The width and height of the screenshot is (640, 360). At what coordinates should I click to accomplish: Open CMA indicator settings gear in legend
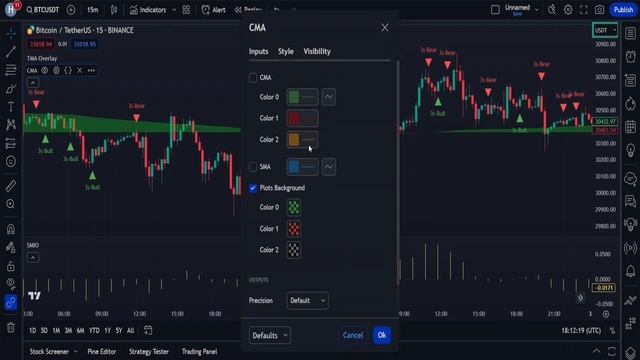tap(56, 70)
